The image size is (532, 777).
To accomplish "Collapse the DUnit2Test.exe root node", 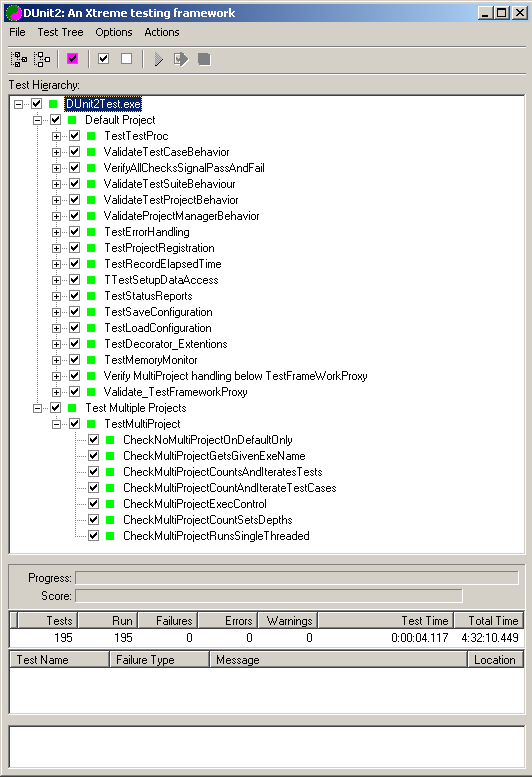I will tap(18, 104).
